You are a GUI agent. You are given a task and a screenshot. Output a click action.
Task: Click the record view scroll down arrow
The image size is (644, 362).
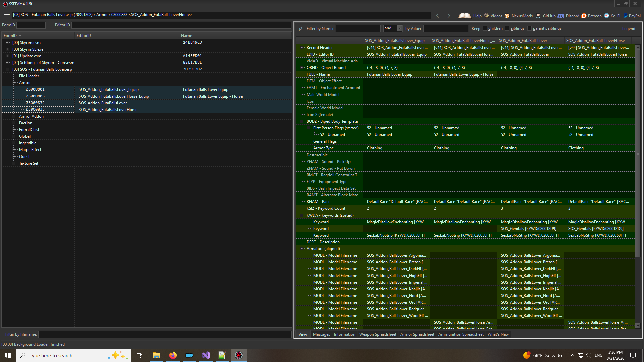click(x=638, y=326)
